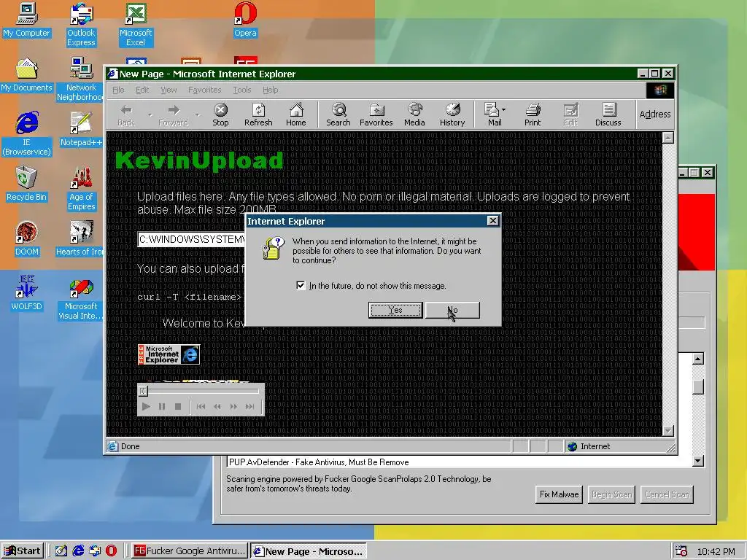Click browser page scrollbar up arrow

pyautogui.click(x=668, y=138)
